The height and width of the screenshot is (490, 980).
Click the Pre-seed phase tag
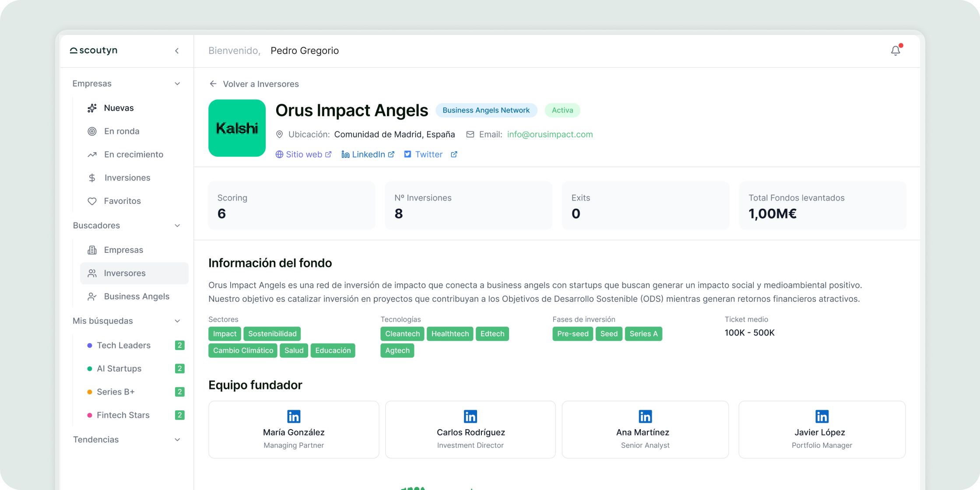(573, 334)
